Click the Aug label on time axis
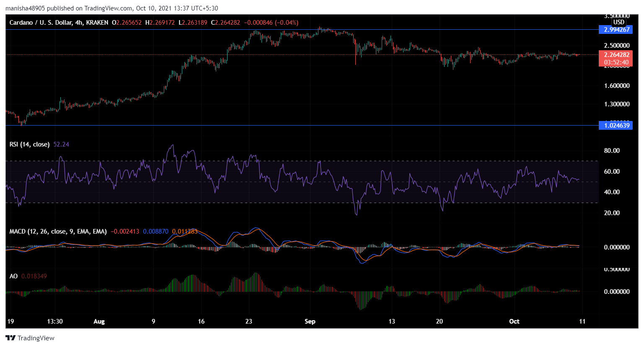This screenshot has height=347, width=644. pyautogui.click(x=99, y=321)
